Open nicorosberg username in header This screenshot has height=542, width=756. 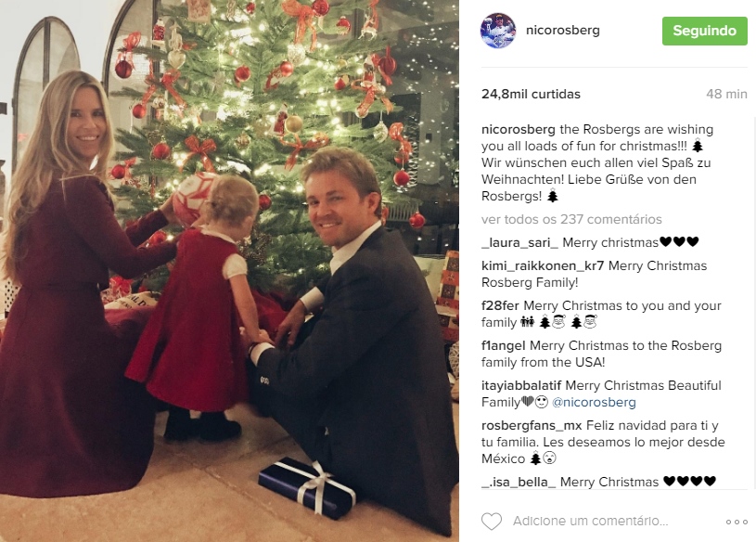pos(563,30)
